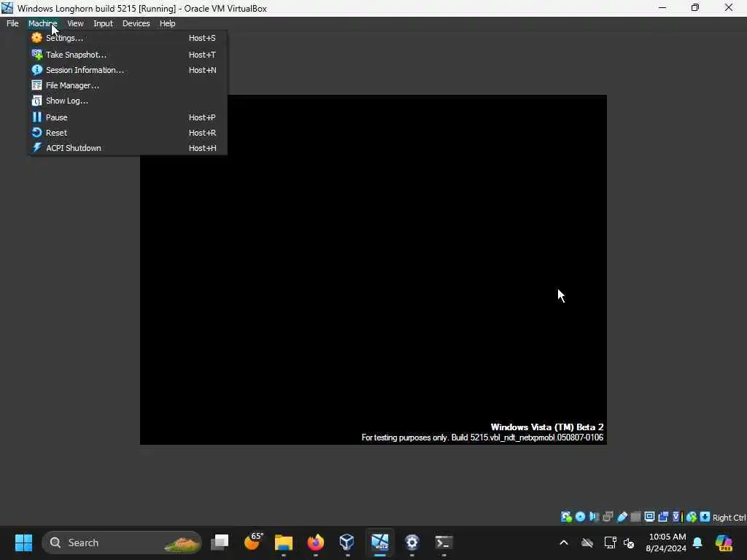Open the Help menu
The image size is (747, 560).
[x=167, y=23]
